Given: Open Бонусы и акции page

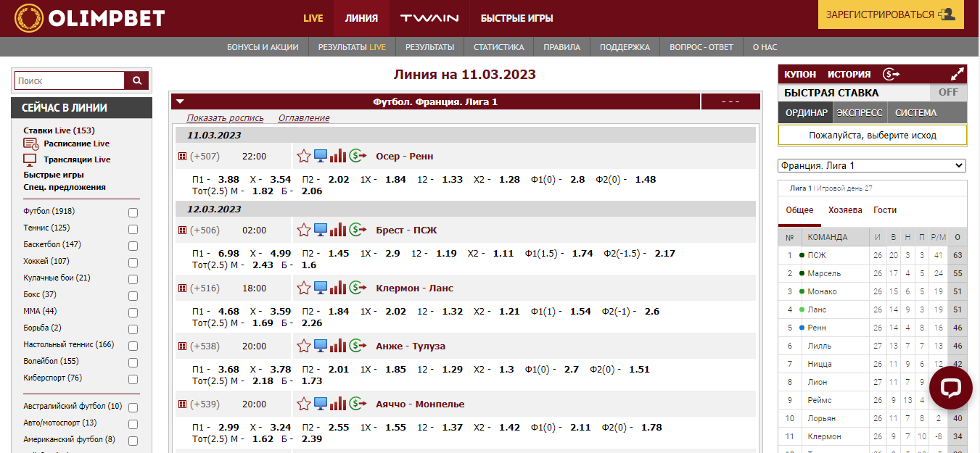Looking at the screenshot, I should coord(263,47).
